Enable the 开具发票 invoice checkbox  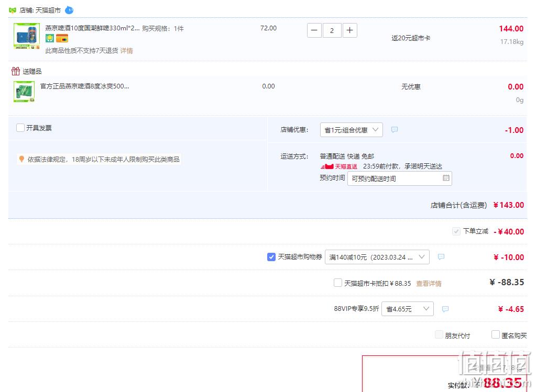(x=20, y=128)
